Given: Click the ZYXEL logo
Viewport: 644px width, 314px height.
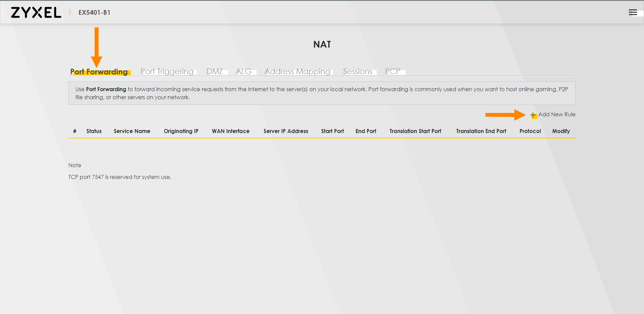Looking at the screenshot, I should coord(36,12).
